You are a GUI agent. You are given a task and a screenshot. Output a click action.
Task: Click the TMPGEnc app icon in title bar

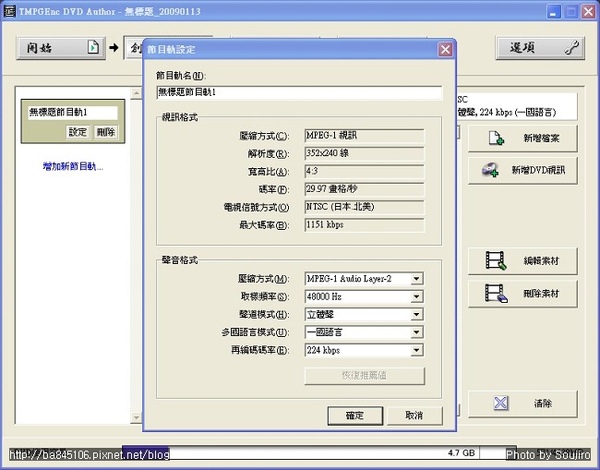(x=9, y=11)
